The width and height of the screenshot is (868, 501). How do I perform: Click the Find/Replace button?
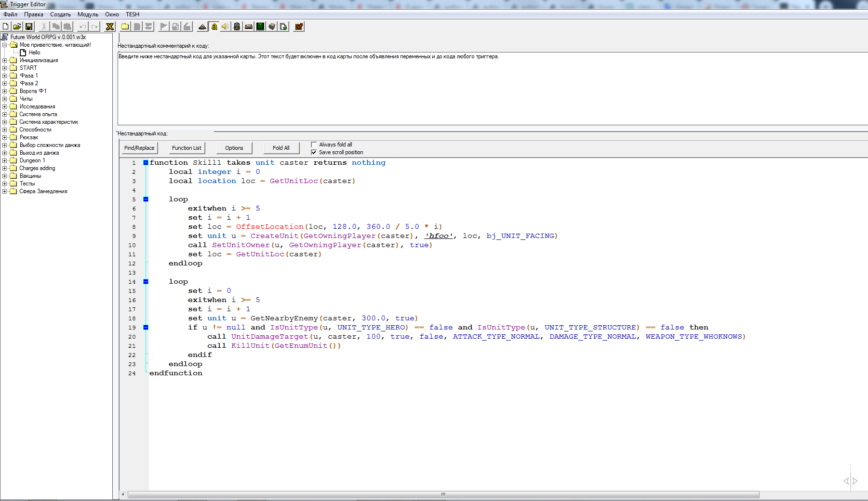pyautogui.click(x=139, y=148)
